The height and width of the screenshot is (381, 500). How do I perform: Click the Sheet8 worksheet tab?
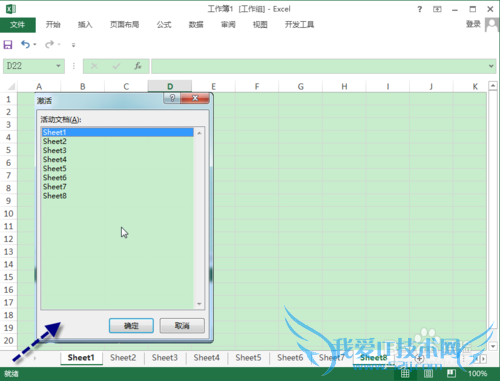coord(374,358)
